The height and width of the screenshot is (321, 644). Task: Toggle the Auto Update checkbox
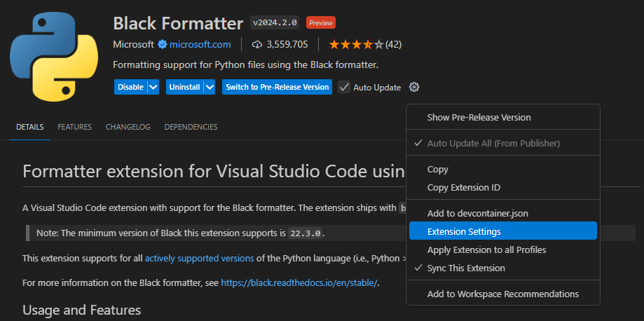click(344, 87)
